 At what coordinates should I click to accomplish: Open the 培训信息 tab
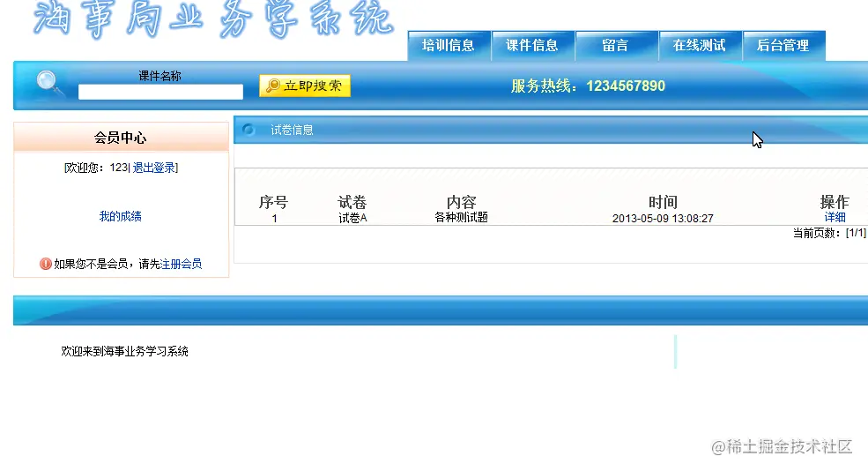tap(449, 46)
